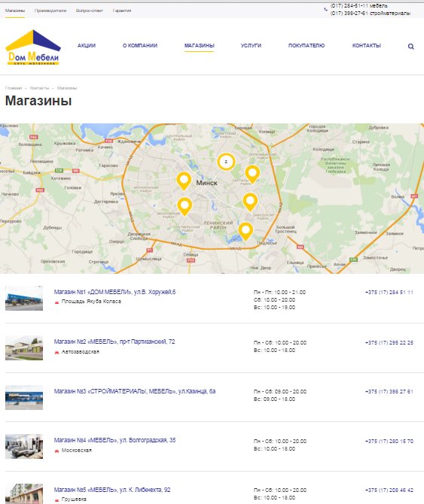Click map pin above Заводской район
Screen dimensions: 424x504
point(250,202)
